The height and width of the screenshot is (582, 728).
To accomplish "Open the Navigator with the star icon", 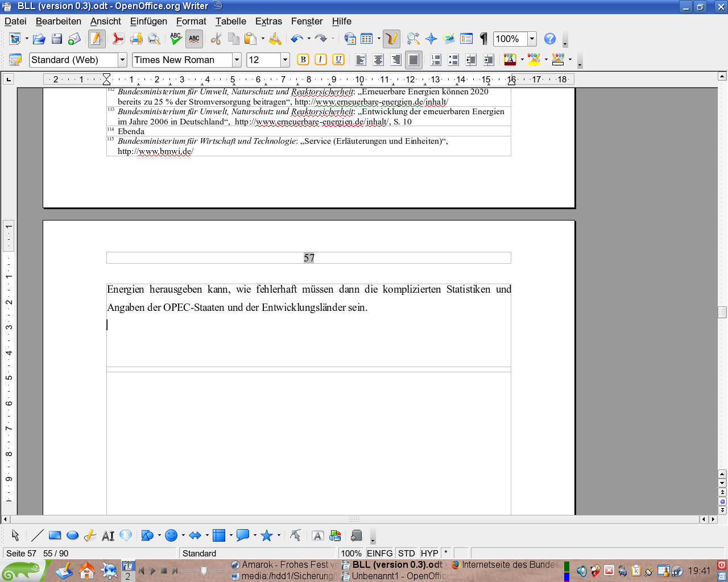I will [431, 39].
